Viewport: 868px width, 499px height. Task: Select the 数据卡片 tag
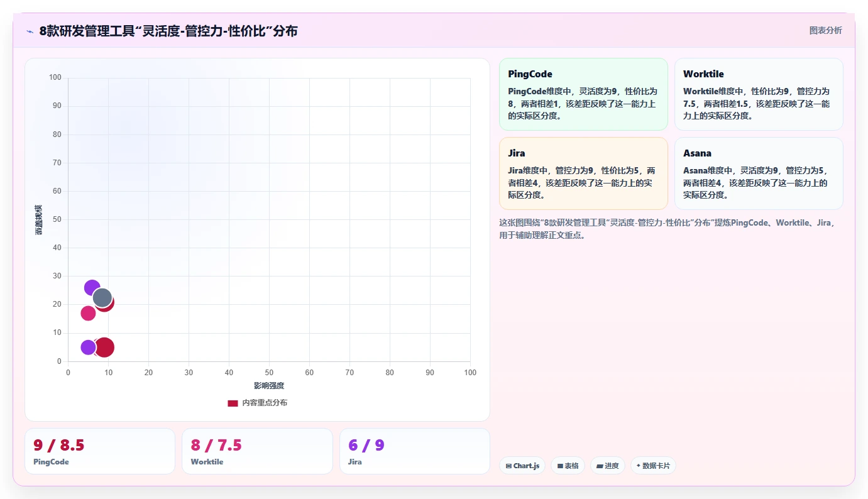653,466
